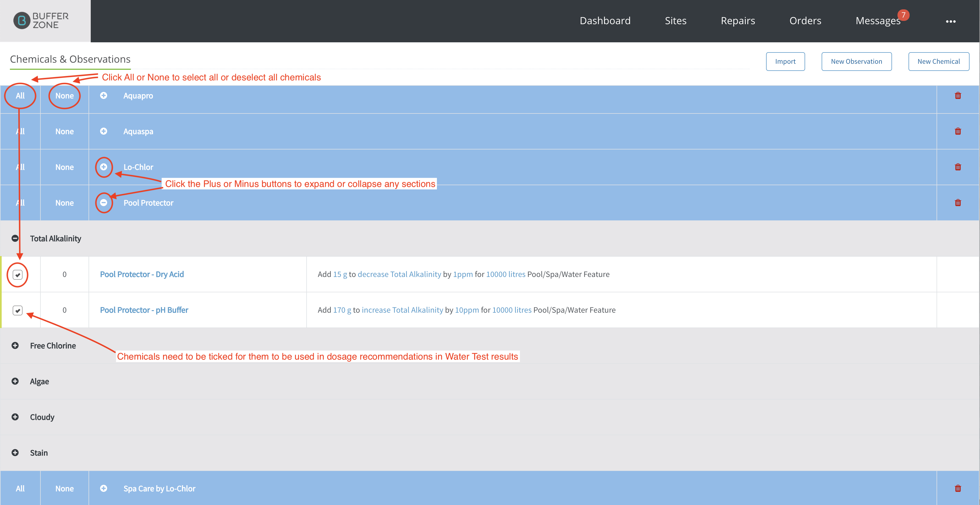Click the Algae heading text
980x505 pixels.
tap(40, 382)
